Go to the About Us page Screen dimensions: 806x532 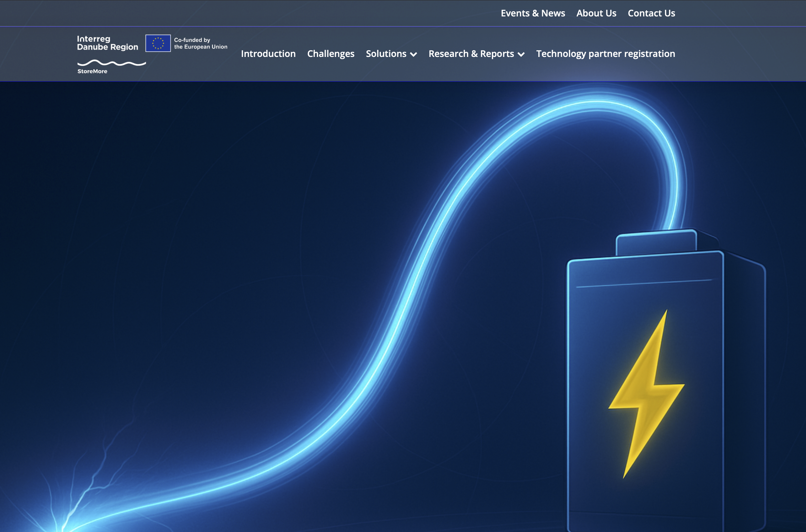coord(596,13)
